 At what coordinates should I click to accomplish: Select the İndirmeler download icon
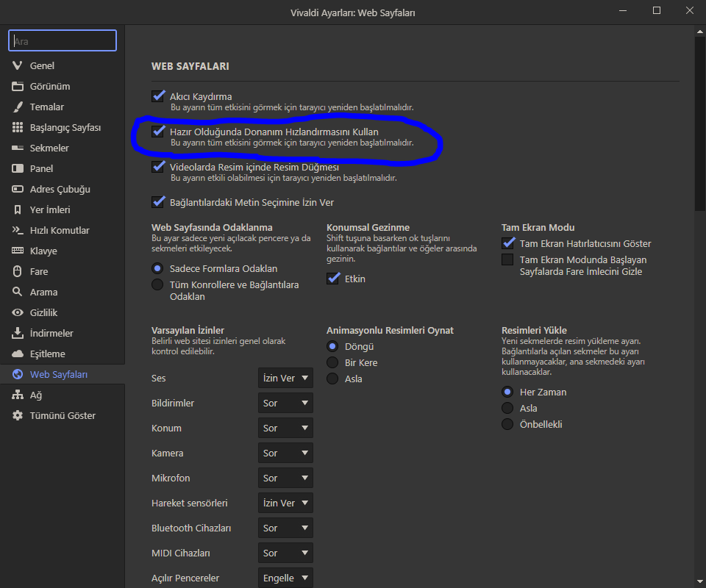[x=17, y=333]
